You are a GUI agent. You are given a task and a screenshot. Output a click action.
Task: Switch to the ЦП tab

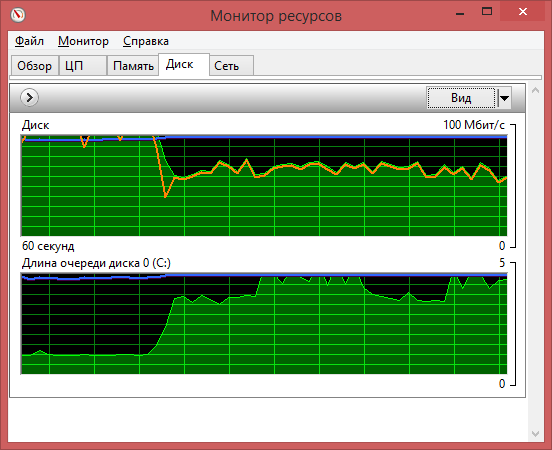pyautogui.click(x=83, y=66)
